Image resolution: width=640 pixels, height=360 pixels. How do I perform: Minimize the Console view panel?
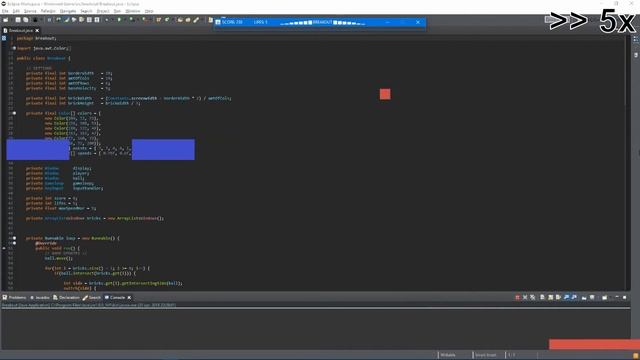617,297
